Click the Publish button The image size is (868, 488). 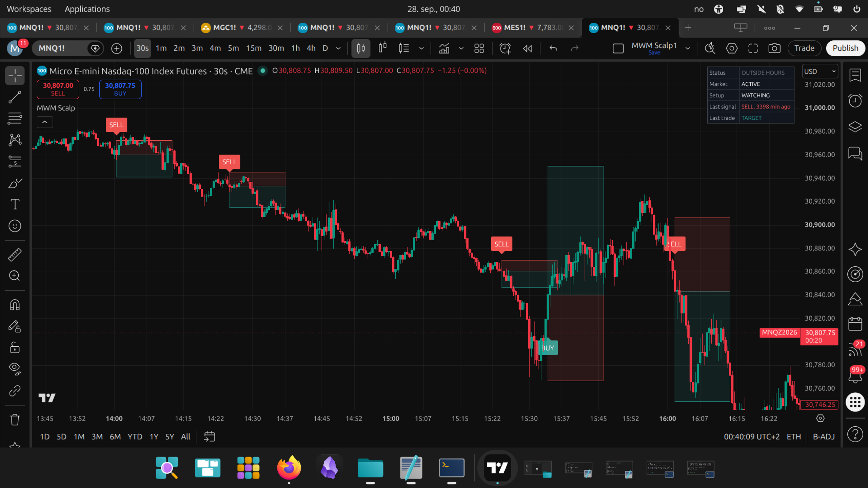click(845, 48)
